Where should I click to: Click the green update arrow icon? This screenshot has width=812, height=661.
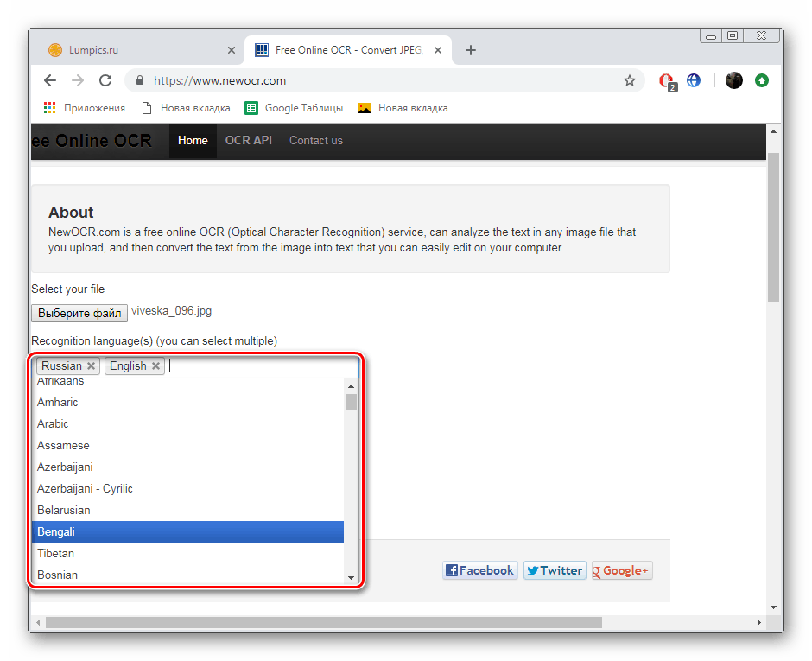point(762,80)
